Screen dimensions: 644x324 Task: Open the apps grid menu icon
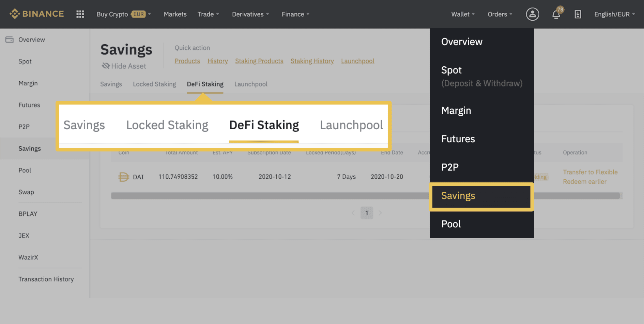(80, 14)
